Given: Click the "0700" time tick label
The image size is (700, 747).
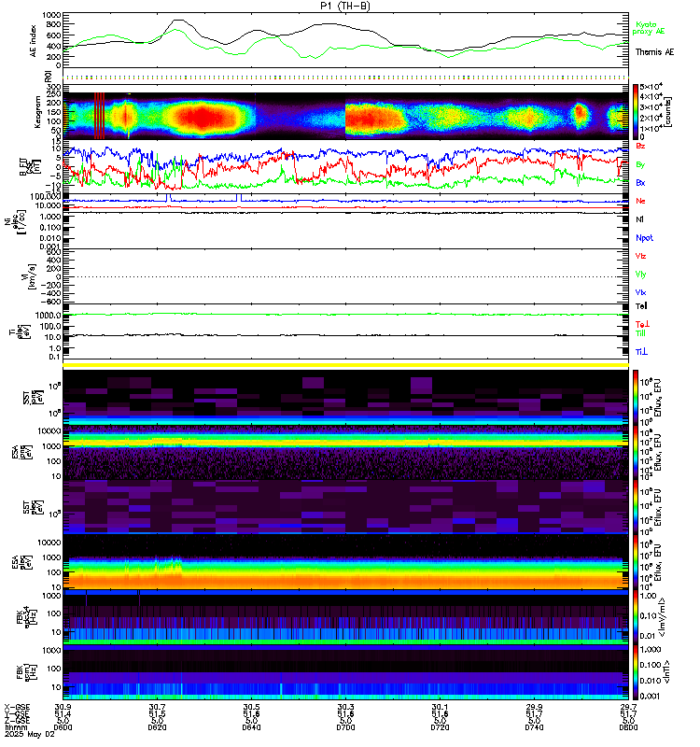Looking at the screenshot, I should tap(345, 727).
